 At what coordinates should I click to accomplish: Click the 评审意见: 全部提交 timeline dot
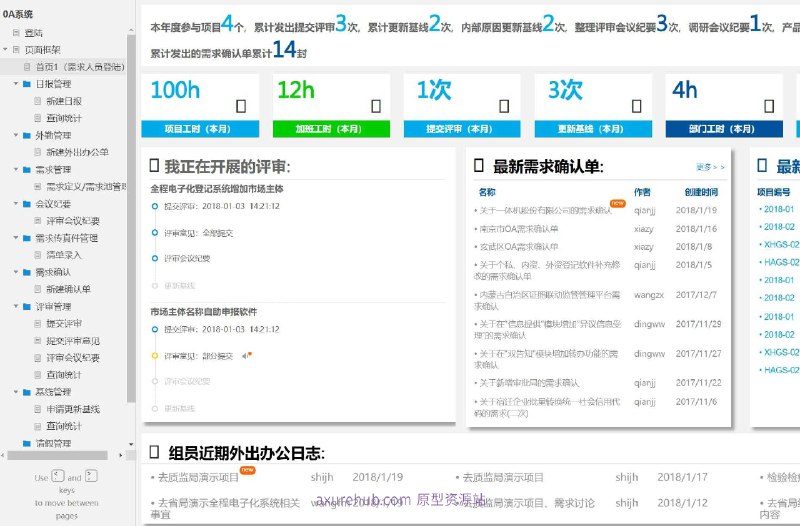tap(155, 233)
